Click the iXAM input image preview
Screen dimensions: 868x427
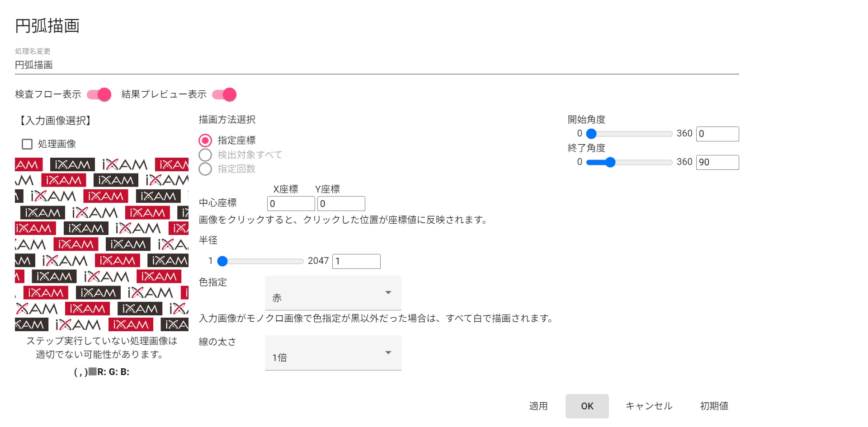pyautogui.click(x=102, y=244)
